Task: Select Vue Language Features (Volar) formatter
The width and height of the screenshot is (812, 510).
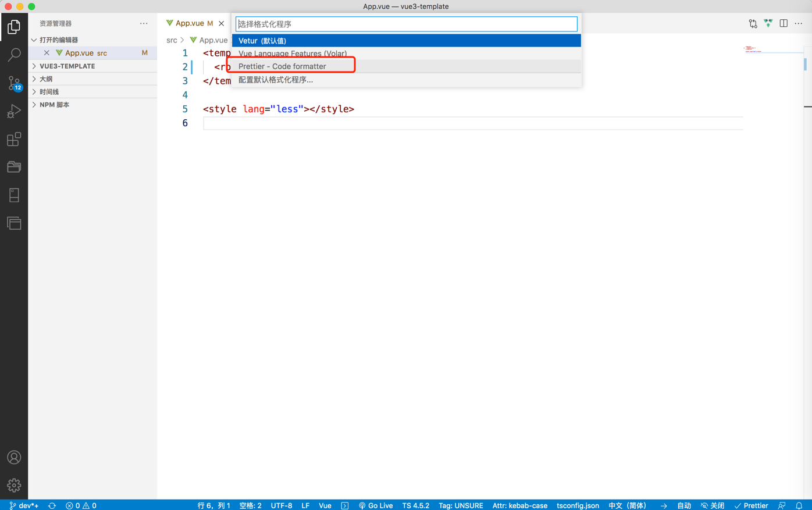Action: coord(406,54)
